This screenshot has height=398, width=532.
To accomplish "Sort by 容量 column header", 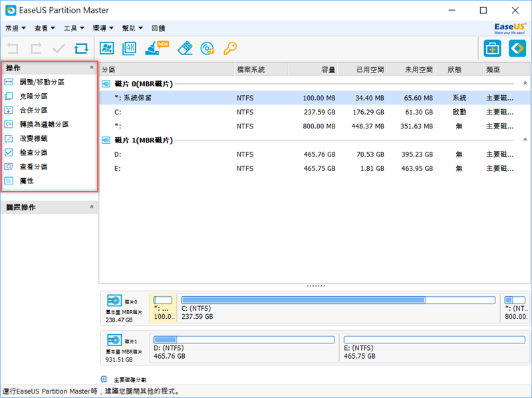I will [313, 70].
